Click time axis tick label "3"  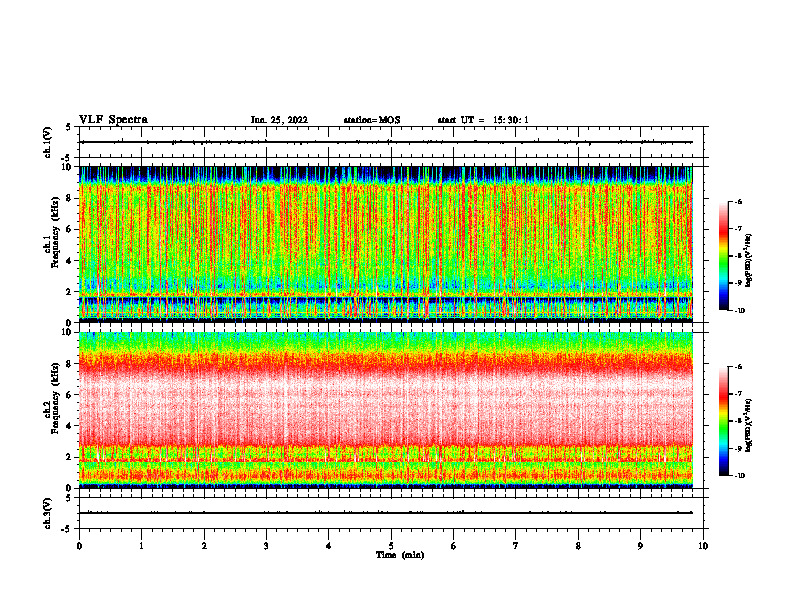coord(266,546)
